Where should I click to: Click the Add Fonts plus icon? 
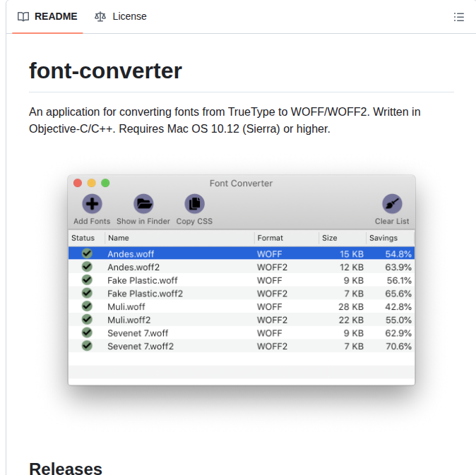pyautogui.click(x=92, y=203)
